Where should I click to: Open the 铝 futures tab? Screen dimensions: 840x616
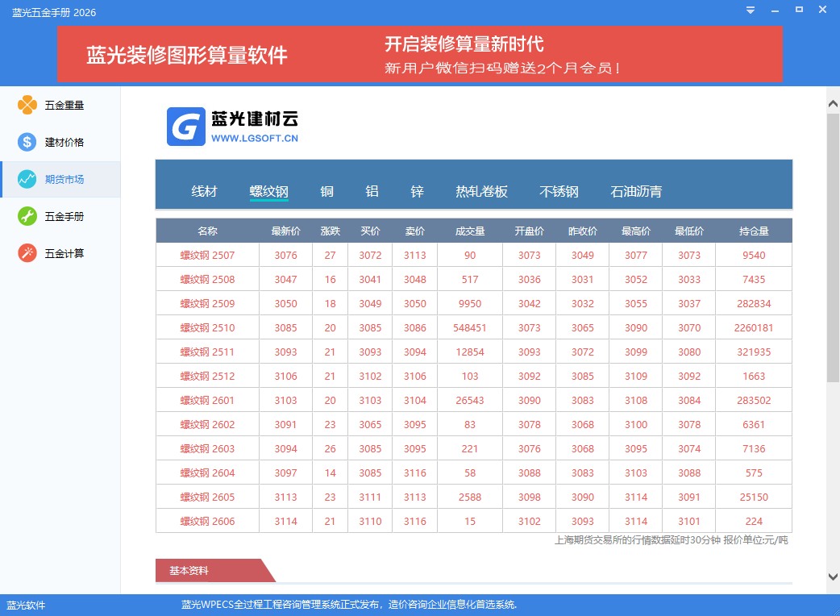372,192
